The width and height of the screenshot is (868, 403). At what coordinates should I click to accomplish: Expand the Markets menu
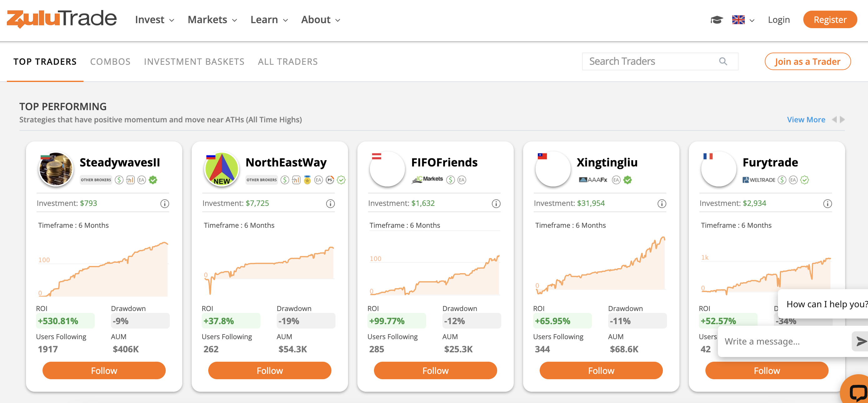click(x=212, y=20)
